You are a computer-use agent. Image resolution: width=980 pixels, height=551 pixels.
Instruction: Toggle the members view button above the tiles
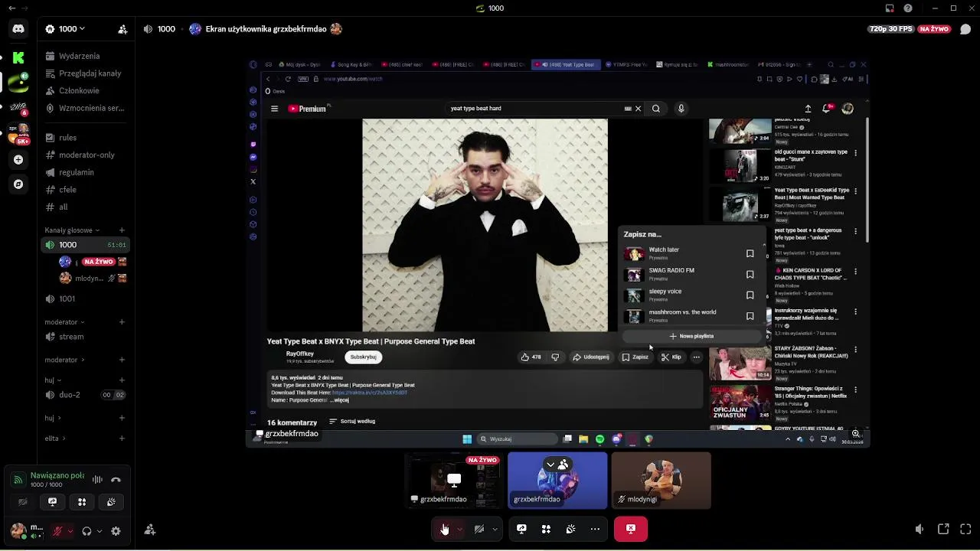(557, 465)
